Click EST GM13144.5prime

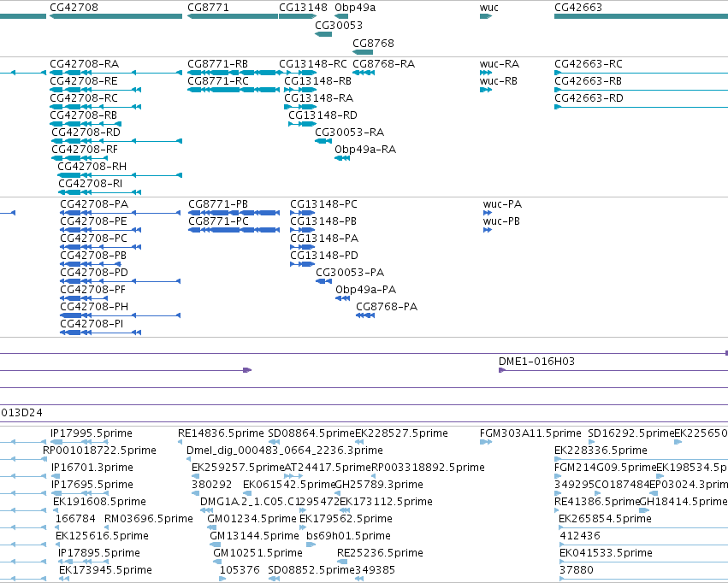(x=254, y=536)
